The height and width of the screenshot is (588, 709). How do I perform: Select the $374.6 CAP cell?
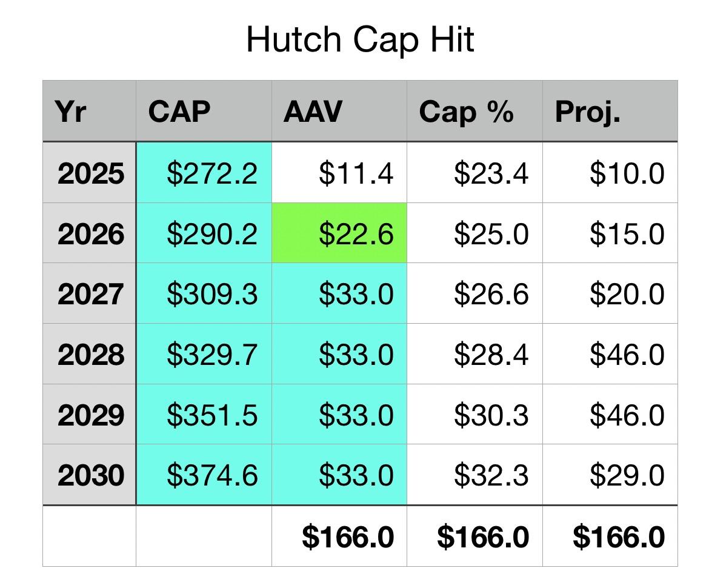pos(204,475)
